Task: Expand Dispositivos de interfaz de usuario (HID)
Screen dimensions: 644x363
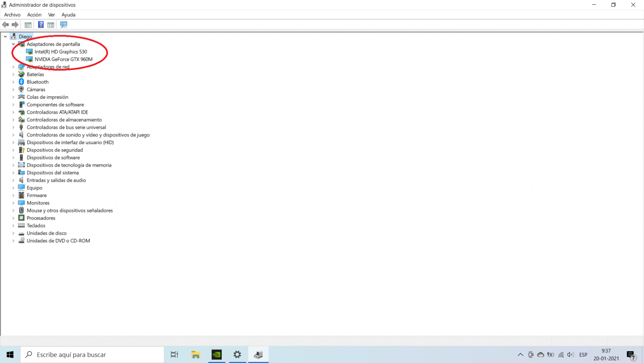Action: pos(13,143)
